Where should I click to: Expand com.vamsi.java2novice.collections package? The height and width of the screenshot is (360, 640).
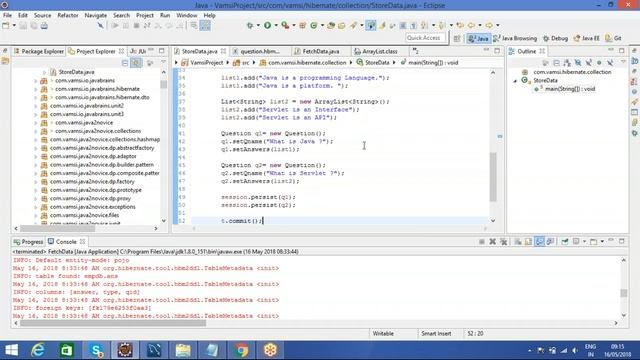[36, 131]
